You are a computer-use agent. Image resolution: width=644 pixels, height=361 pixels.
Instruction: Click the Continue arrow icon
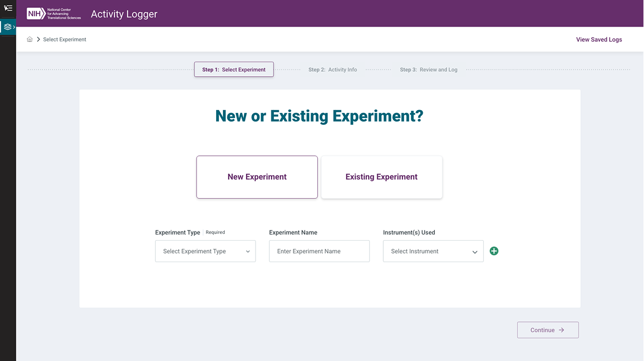561,329
